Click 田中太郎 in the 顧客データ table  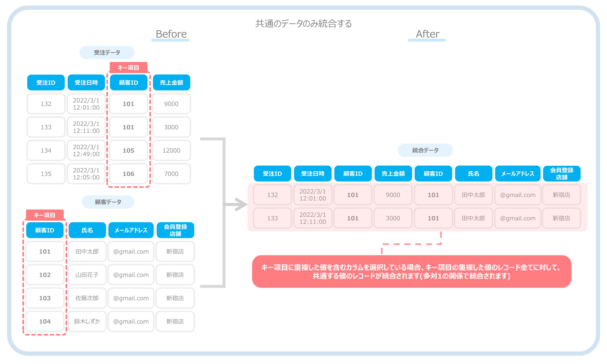click(x=87, y=251)
